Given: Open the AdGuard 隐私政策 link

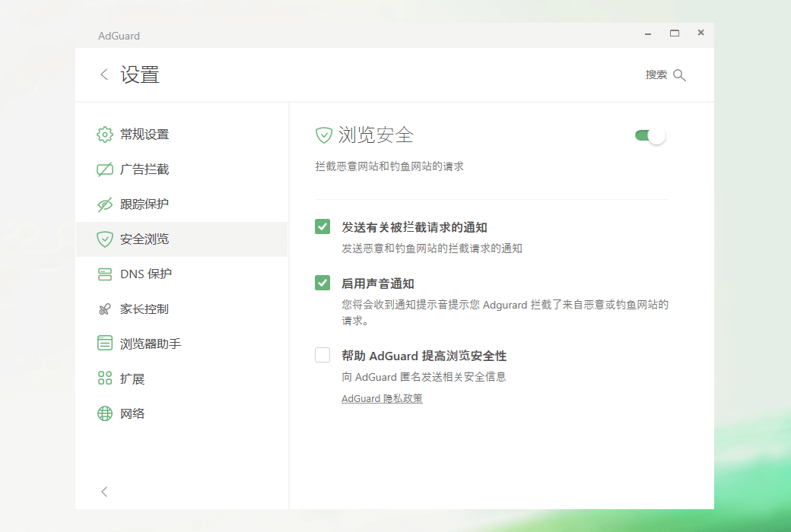Looking at the screenshot, I should 381,397.
